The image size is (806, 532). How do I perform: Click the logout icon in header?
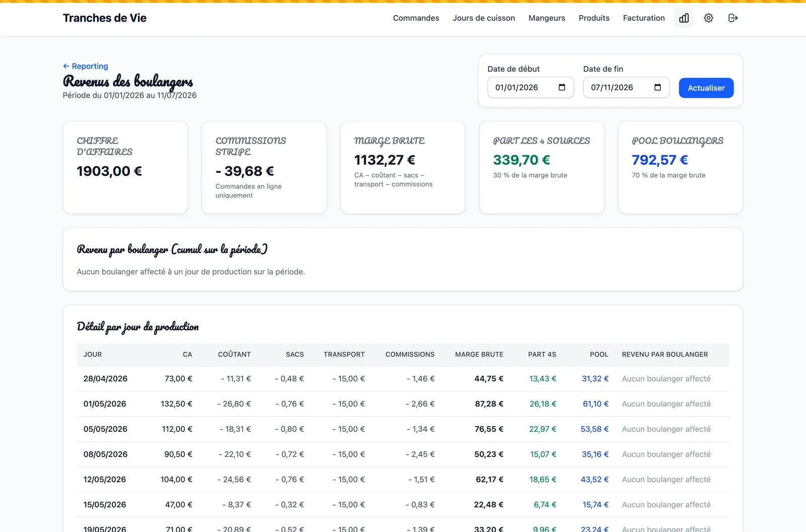[733, 18]
